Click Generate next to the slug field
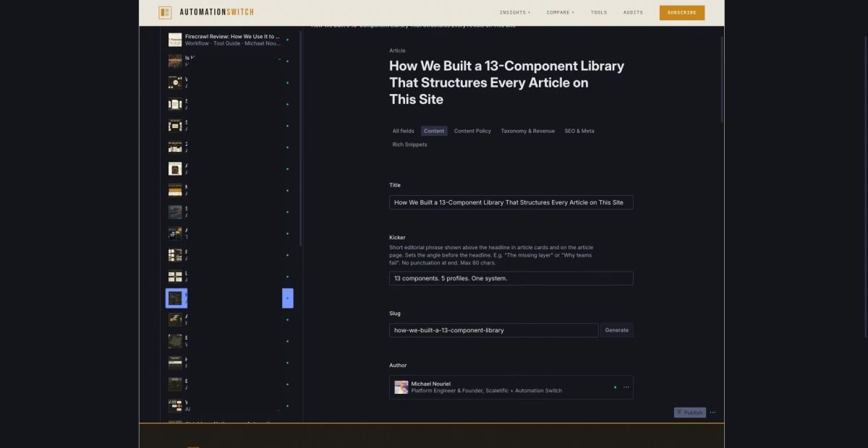The height and width of the screenshot is (448, 868). [x=616, y=330]
